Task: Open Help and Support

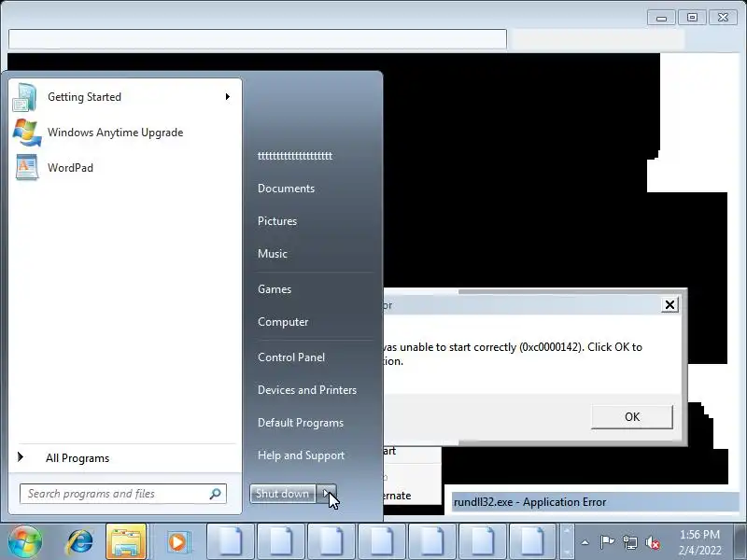Action: 301,455
